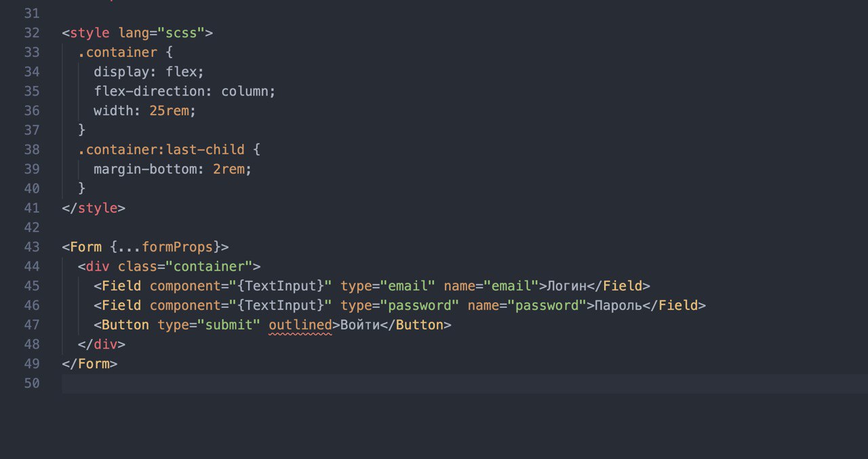The height and width of the screenshot is (459, 868).
Task: Click name="email" value on line 45
Action: pyautogui.click(x=511, y=285)
